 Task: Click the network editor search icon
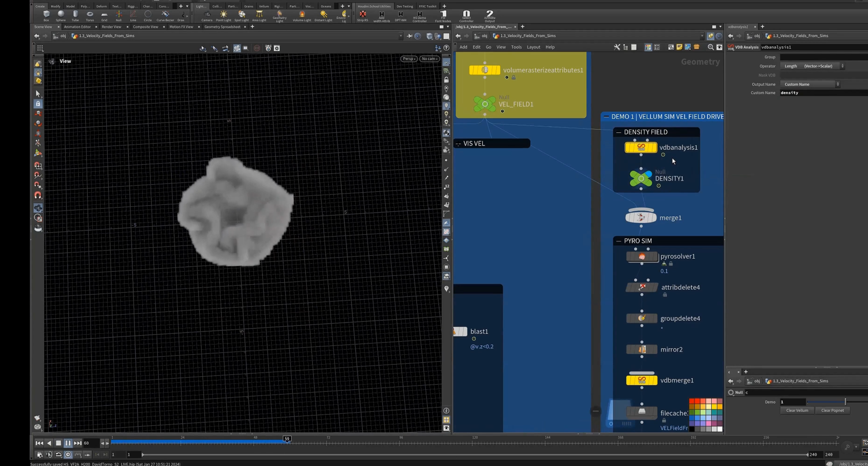[x=711, y=47]
